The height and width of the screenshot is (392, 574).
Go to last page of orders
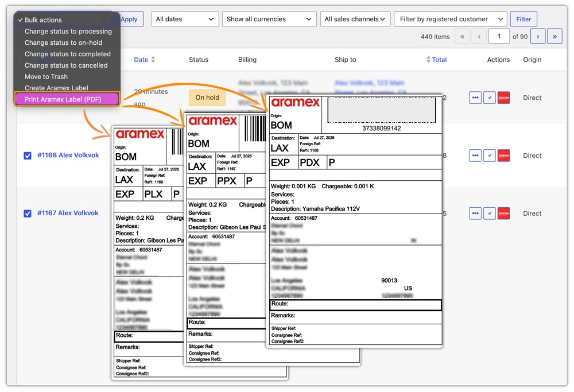[554, 36]
